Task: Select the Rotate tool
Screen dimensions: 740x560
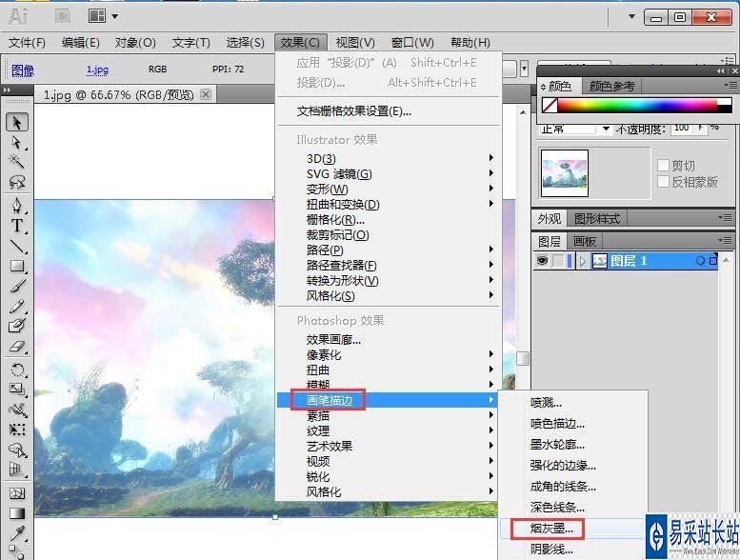Action: tap(17, 369)
